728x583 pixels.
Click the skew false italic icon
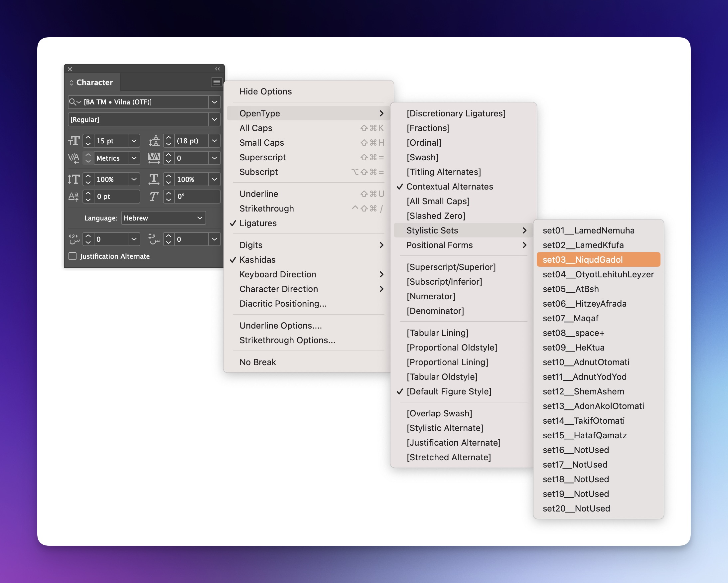point(154,197)
